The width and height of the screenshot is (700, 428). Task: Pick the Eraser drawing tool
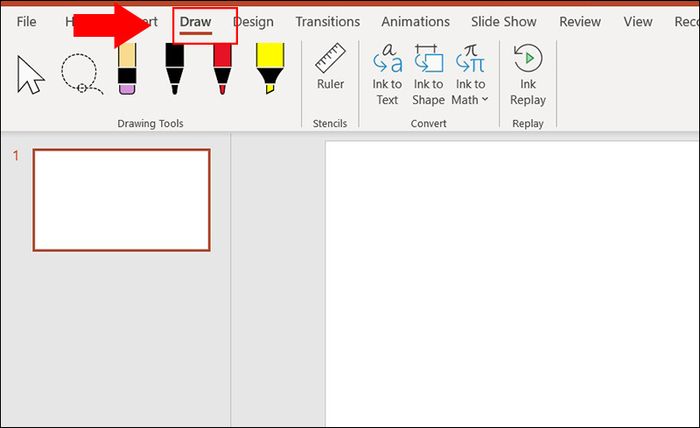tap(127, 68)
